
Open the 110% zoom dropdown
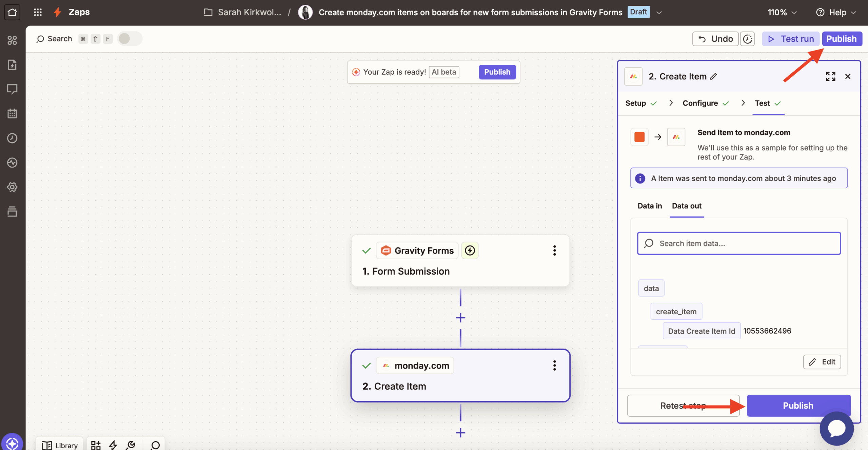click(x=782, y=12)
